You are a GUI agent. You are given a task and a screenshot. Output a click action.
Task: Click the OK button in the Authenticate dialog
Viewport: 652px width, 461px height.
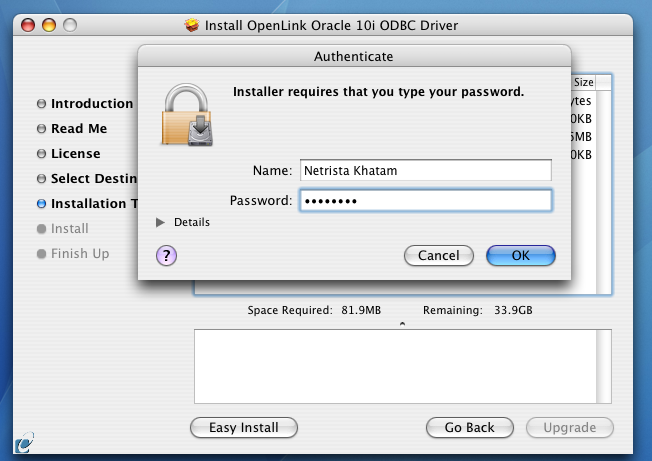pyautogui.click(x=521, y=255)
